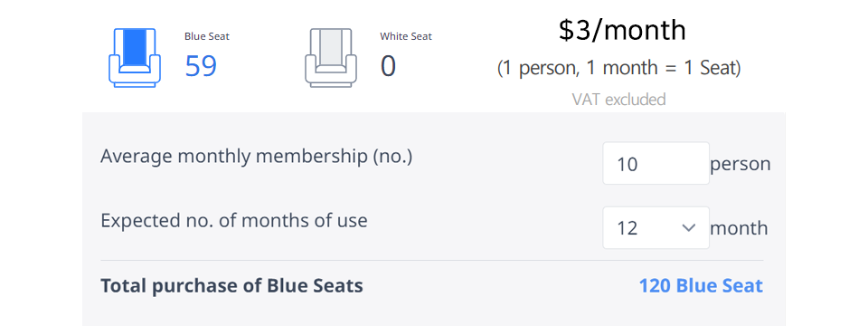Image resolution: width=868 pixels, height=326 pixels.
Task: Click the blue armchair seat icon
Action: (135, 58)
